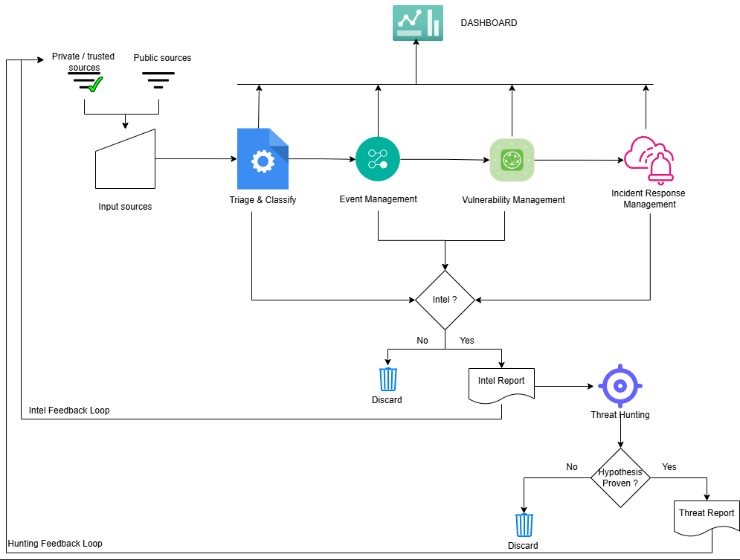Select the Input sources manual input shape

125,161
